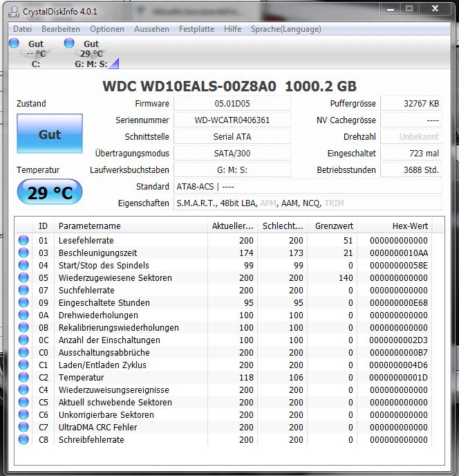Screen dimensions: 459x476
Task: Minimize the CrystalDiskInfo window
Action: pos(391,9)
